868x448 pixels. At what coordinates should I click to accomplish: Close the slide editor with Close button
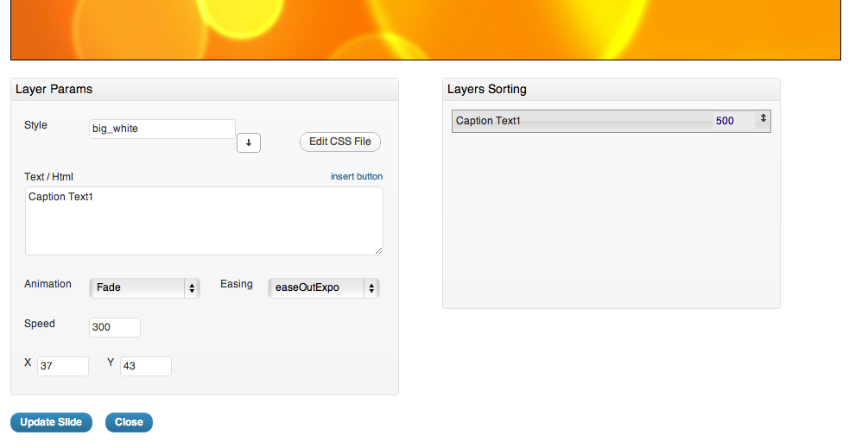pos(129,422)
